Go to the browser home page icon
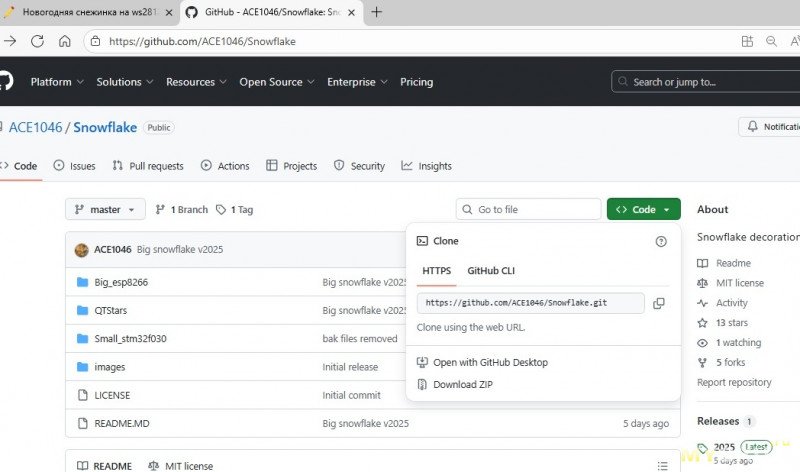This screenshot has height=472, width=800. click(64, 42)
